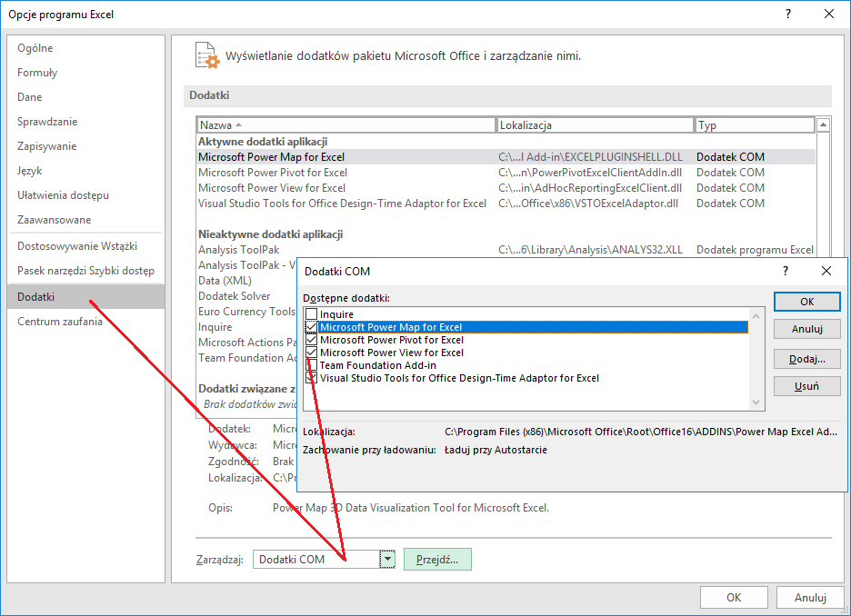
Task: Click the Usuń button
Action: pyautogui.click(x=807, y=386)
